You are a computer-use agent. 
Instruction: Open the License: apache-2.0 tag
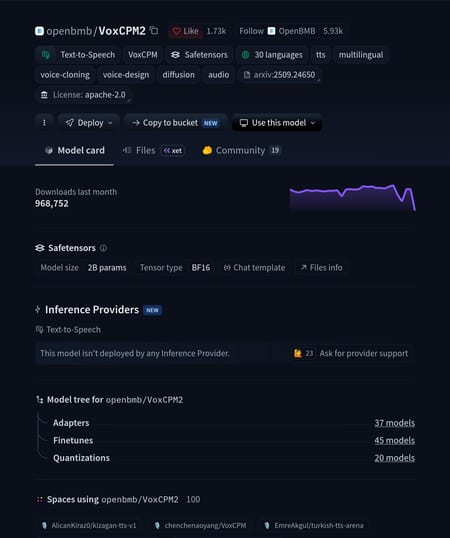click(84, 95)
